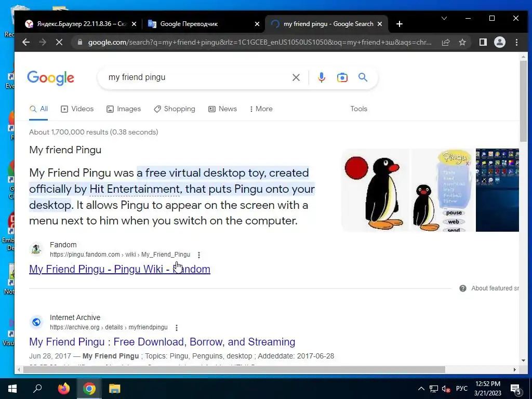
Task: Go back using the browser back arrow
Action: pyautogui.click(x=26, y=42)
